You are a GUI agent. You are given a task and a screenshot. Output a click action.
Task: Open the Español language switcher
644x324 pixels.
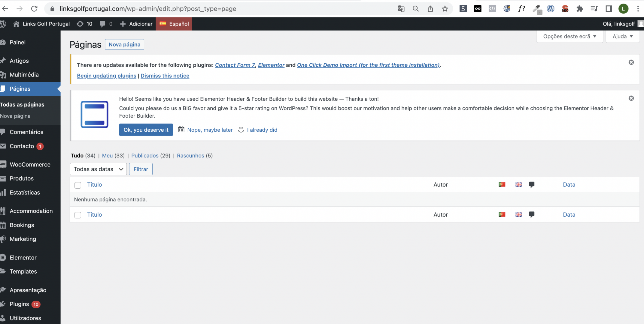click(174, 24)
